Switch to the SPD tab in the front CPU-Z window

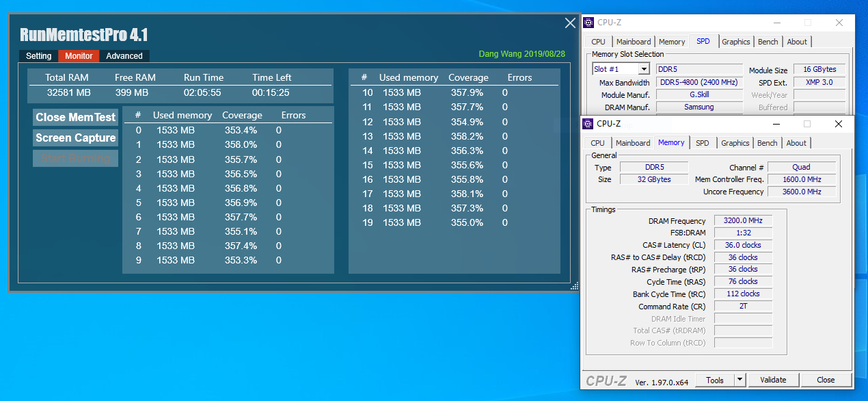(x=702, y=143)
